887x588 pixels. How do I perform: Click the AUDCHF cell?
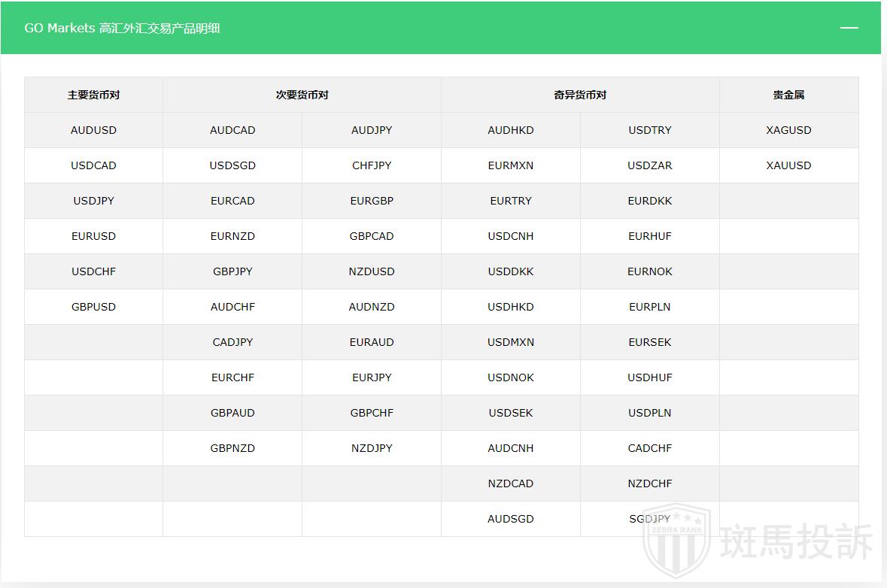[x=232, y=307]
